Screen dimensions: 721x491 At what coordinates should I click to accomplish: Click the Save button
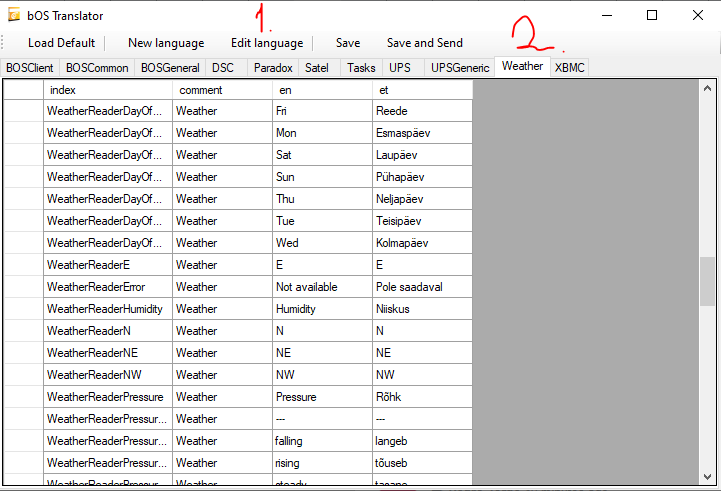pos(348,43)
